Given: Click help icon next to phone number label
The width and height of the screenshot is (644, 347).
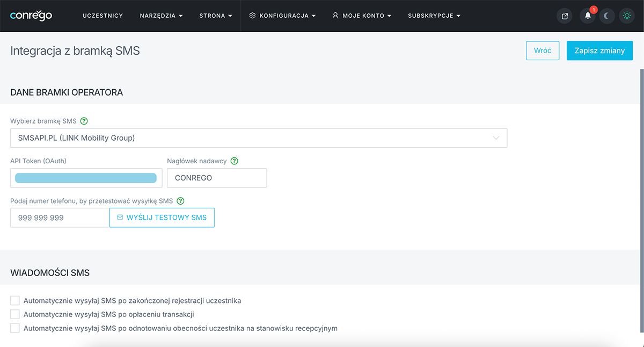Looking at the screenshot, I should click(180, 201).
